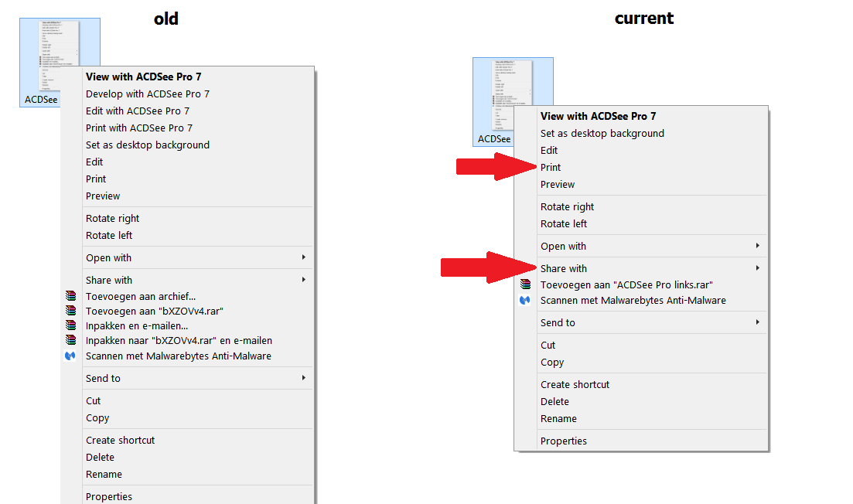The width and height of the screenshot is (853, 504).
Task: Expand 'Open with' submenu arrow in current menu
Action: [x=757, y=246]
